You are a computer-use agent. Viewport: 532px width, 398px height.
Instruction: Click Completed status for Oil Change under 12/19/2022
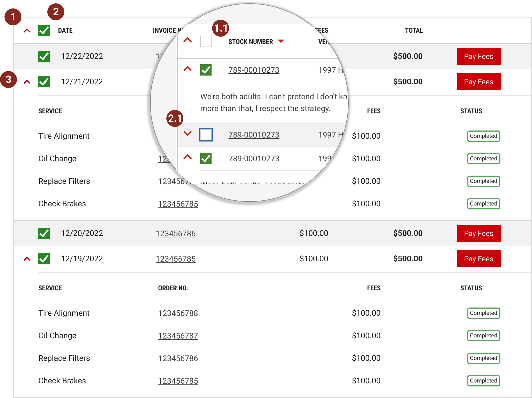(483, 336)
